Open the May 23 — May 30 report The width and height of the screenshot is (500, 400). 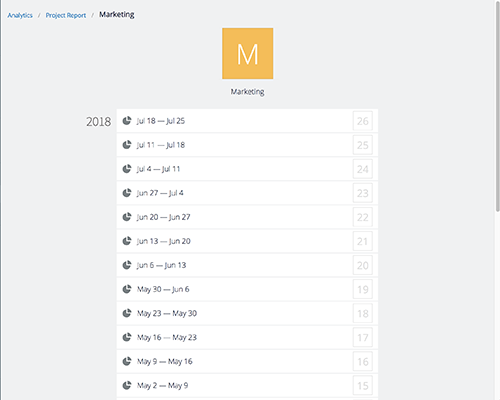click(247, 313)
